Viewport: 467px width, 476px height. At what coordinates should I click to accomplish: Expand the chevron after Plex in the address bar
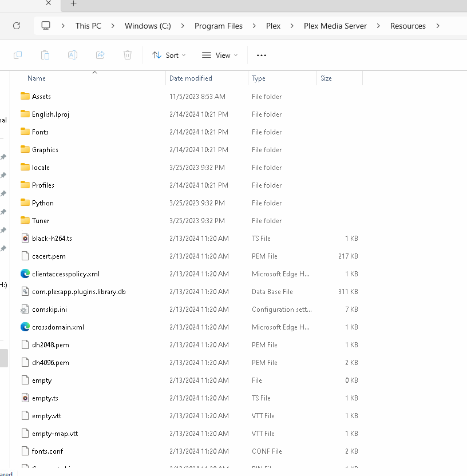point(292,26)
